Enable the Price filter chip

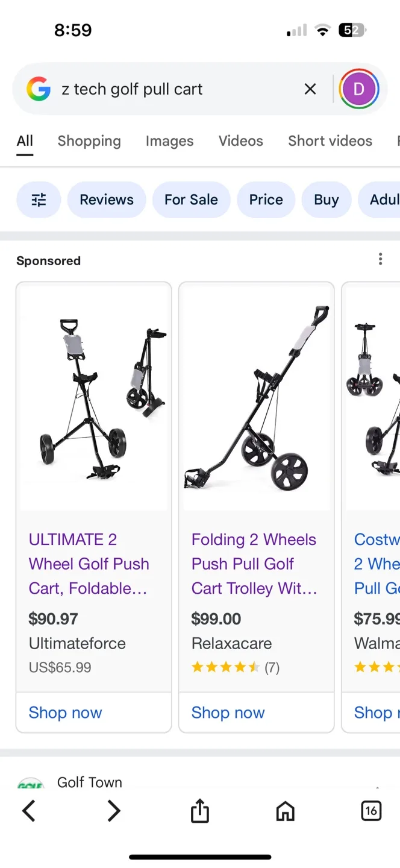coord(266,200)
